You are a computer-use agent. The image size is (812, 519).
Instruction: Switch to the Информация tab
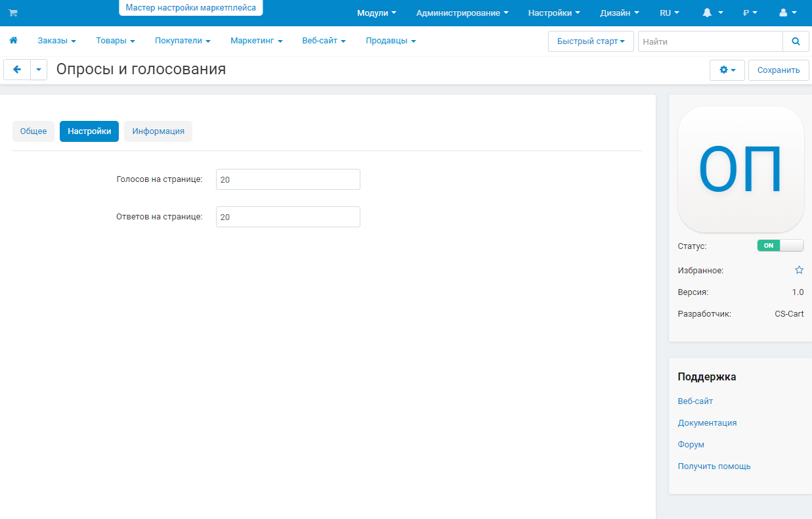pyautogui.click(x=158, y=131)
